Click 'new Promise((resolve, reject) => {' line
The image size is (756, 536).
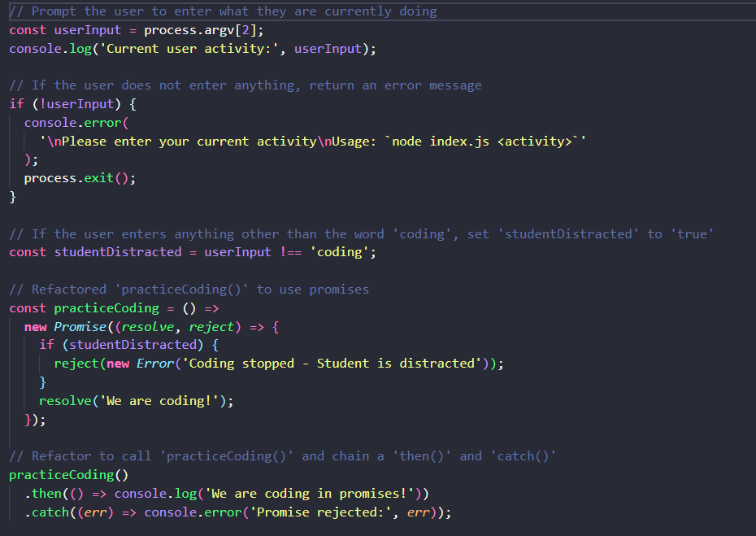(x=152, y=327)
